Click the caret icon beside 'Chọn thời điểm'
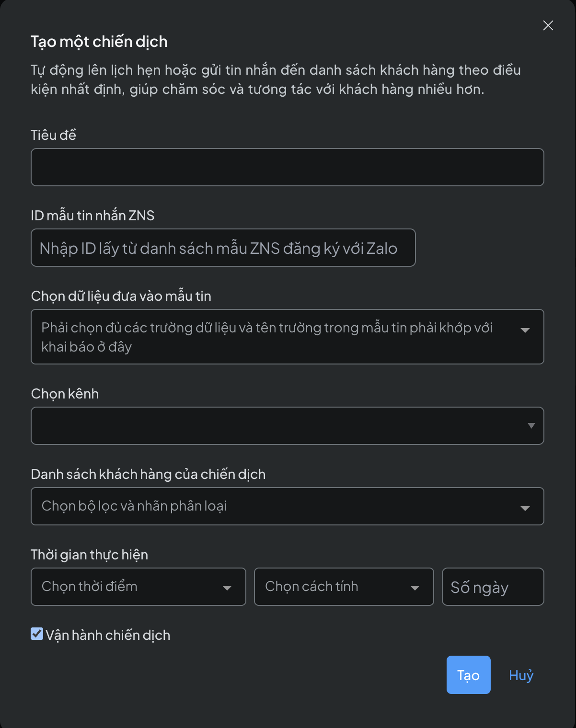 click(x=227, y=588)
